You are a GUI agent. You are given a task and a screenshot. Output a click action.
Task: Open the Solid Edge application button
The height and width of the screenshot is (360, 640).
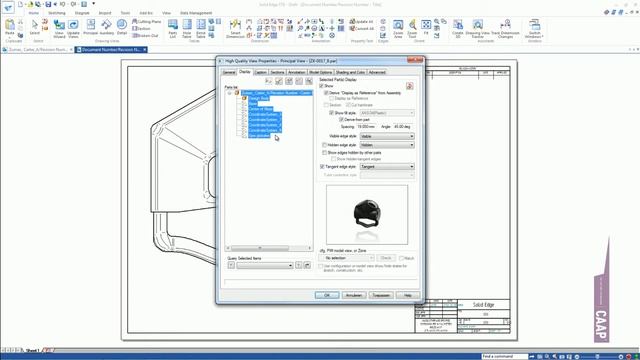coord(7,7)
